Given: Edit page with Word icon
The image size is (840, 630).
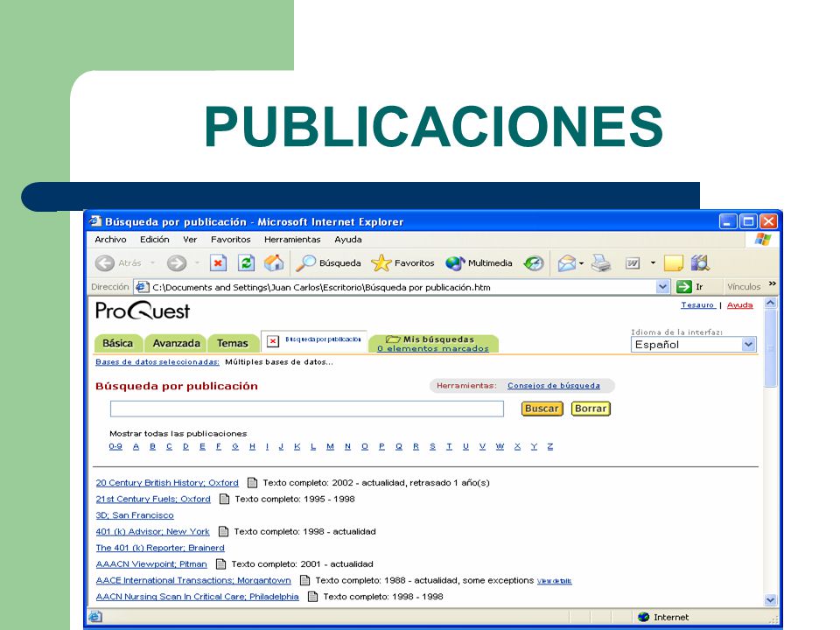Looking at the screenshot, I should [x=633, y=263].
